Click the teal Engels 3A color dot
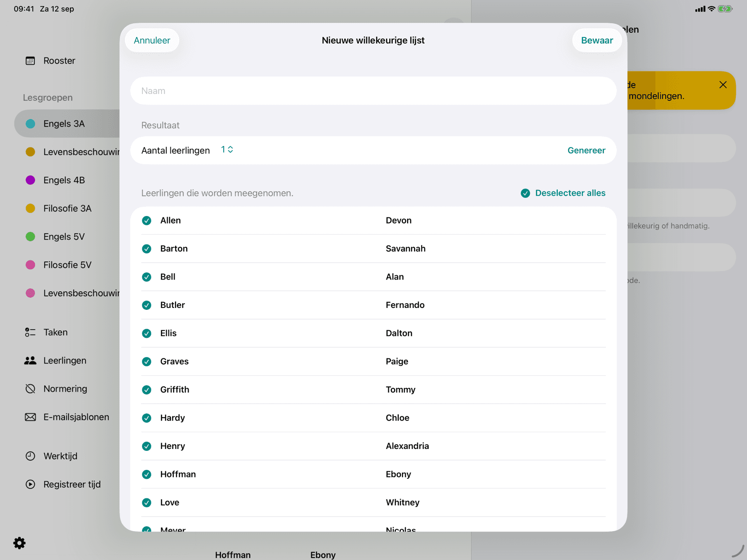Image resolution: width=747 pixels, height=560 pixels. point(30,124)
